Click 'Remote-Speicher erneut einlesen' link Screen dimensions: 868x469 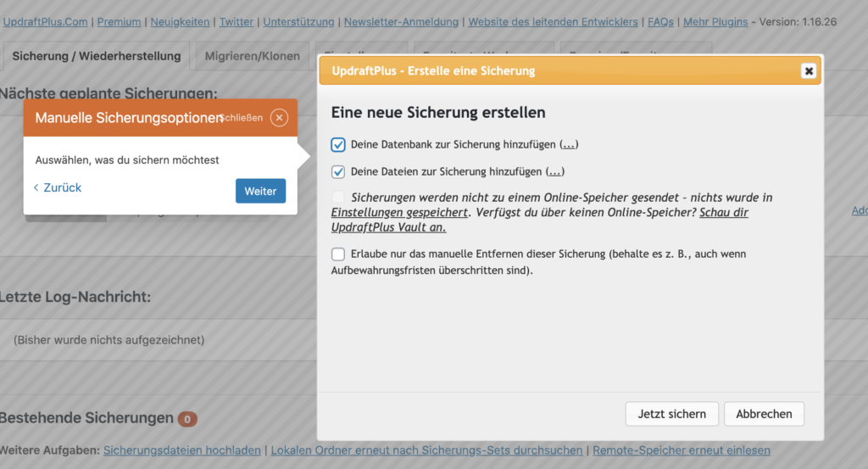pyautogui.click(x=682, y=450)
